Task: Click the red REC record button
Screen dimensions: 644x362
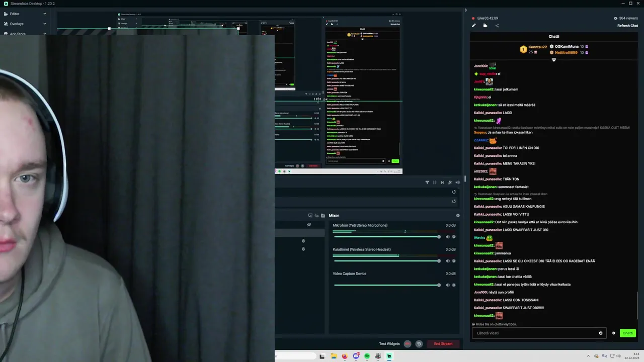Action: coord(408,344)
